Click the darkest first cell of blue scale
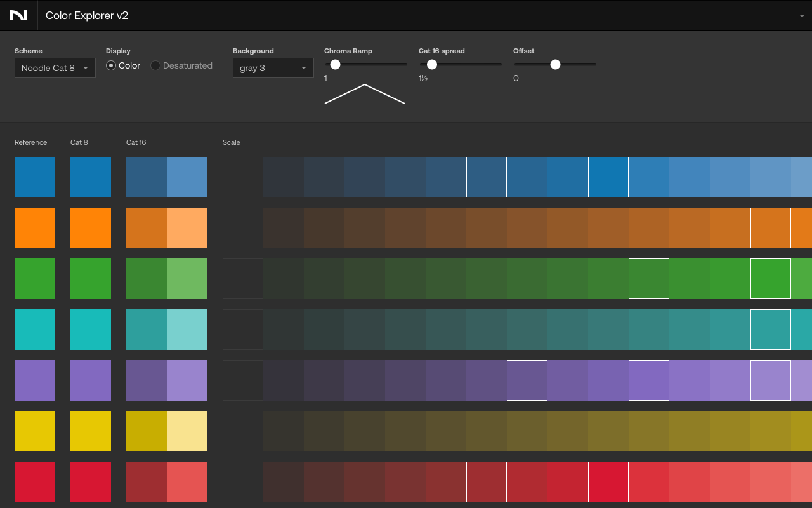812x508 pixels. point(243,177)
